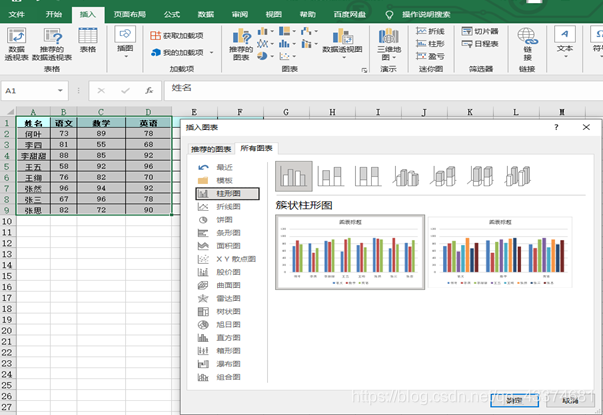Viewport: 603px width, 415px height.
Task: Click the Link (链接) globe icon
Action: coord(527,44)
